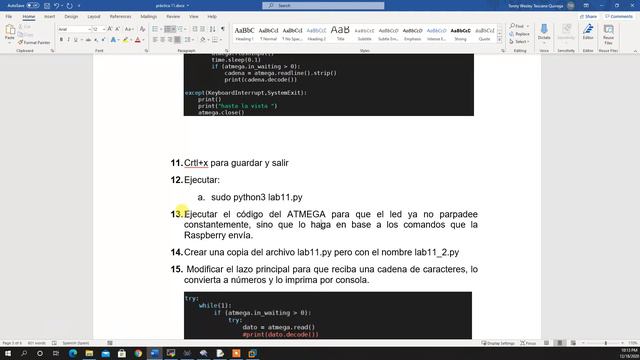Image resolution: width=640 pixels, height=360 pixels.
Task: Click Replace in Editing group
Action: click(x=519, y=34)
